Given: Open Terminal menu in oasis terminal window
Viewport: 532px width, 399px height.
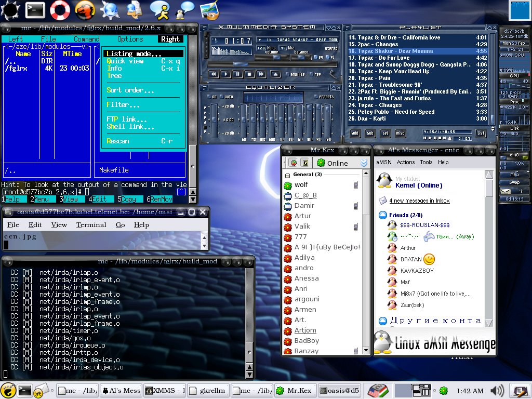Looking at the screenshot, I should 91,225.
